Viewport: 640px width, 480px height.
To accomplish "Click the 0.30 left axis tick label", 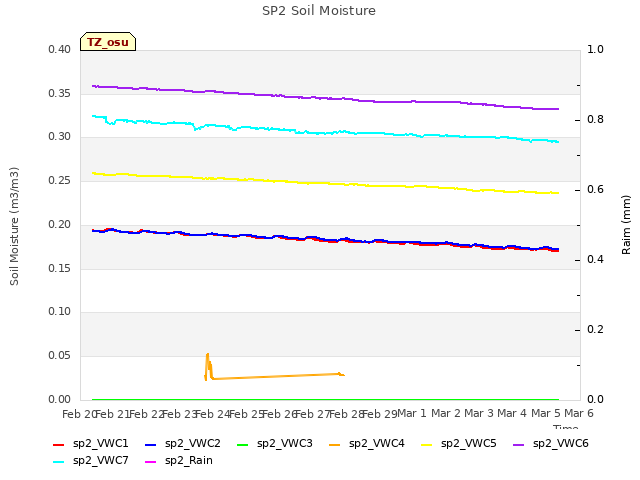I will (x=60, y=137).
